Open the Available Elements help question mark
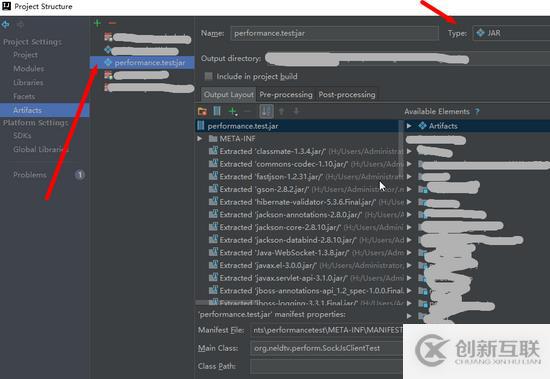 pyautogui.click(x=477, y=112)
